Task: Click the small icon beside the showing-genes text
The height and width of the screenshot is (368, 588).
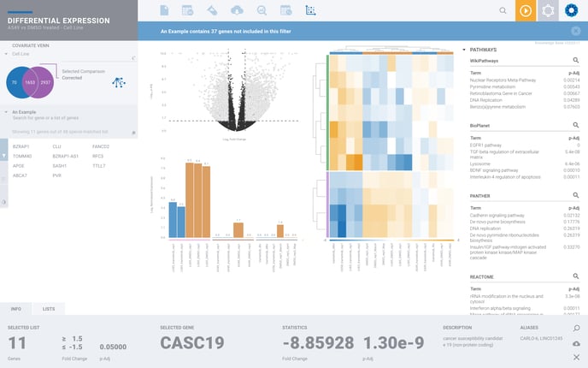Action: point(133,133)
